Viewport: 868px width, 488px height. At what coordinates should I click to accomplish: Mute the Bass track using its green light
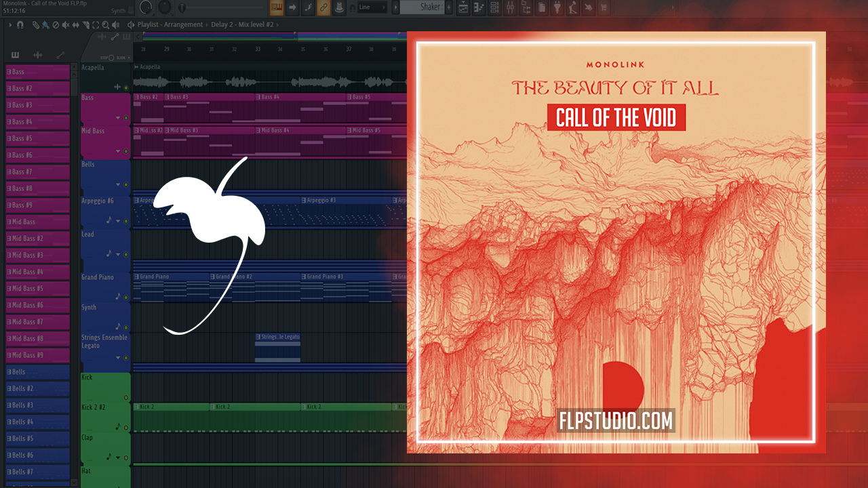(125, 118)
